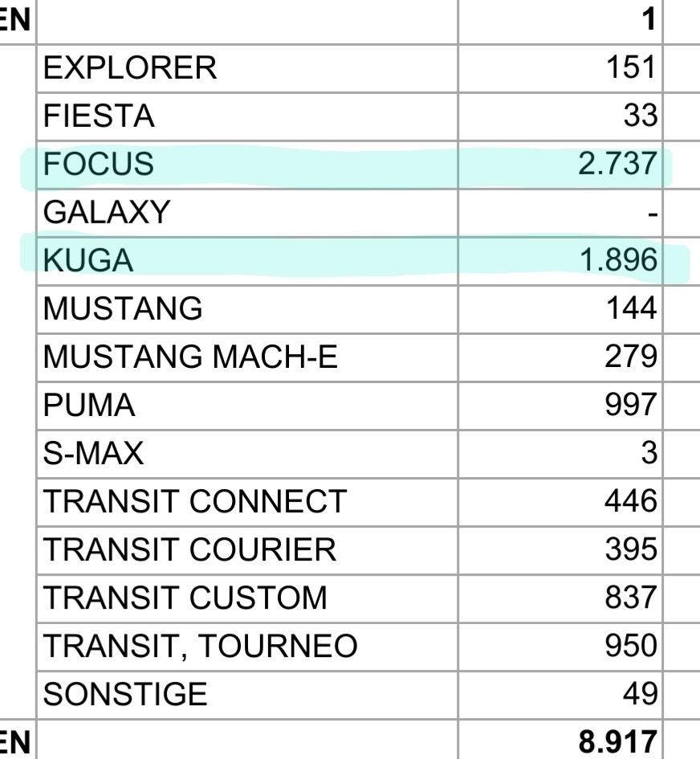
Task: Select the S-MAX row label
Action: [x=93, y=454]
